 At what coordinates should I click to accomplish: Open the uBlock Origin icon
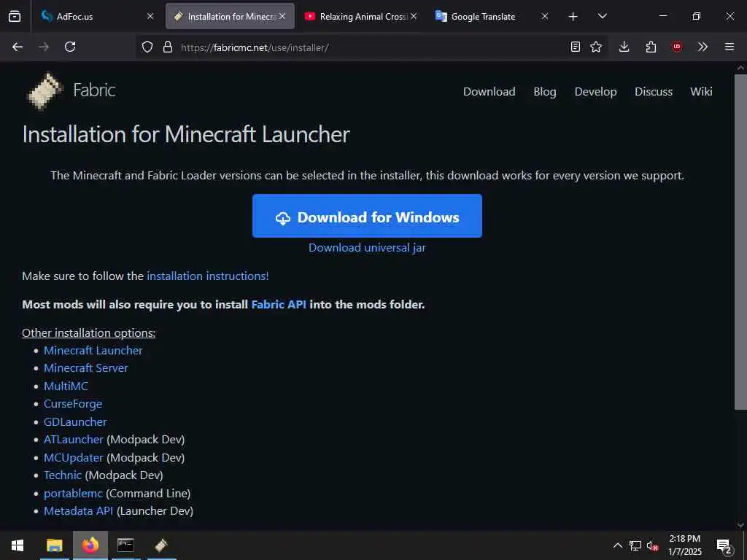point(677,47)
